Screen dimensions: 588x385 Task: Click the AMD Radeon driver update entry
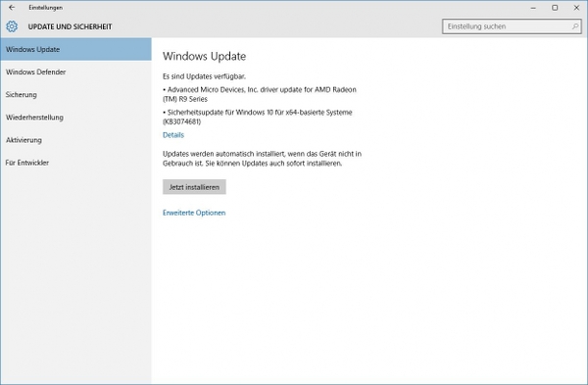tap(260, 94)
